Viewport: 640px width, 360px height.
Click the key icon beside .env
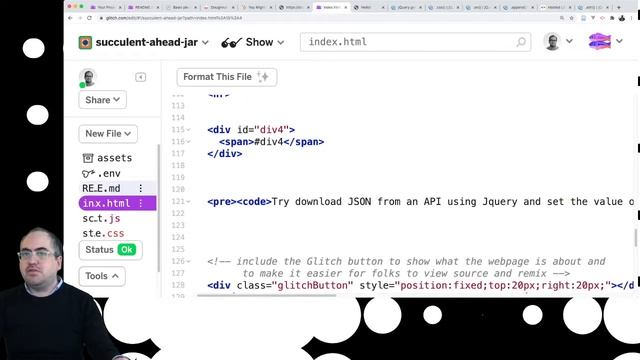[x=88, y=173]
